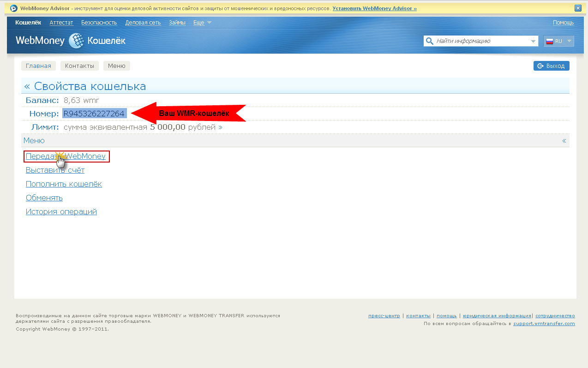Close the WebMoney Advisor notification bar
The width and height of the screenshot is (588, 368).
[578, 8]
